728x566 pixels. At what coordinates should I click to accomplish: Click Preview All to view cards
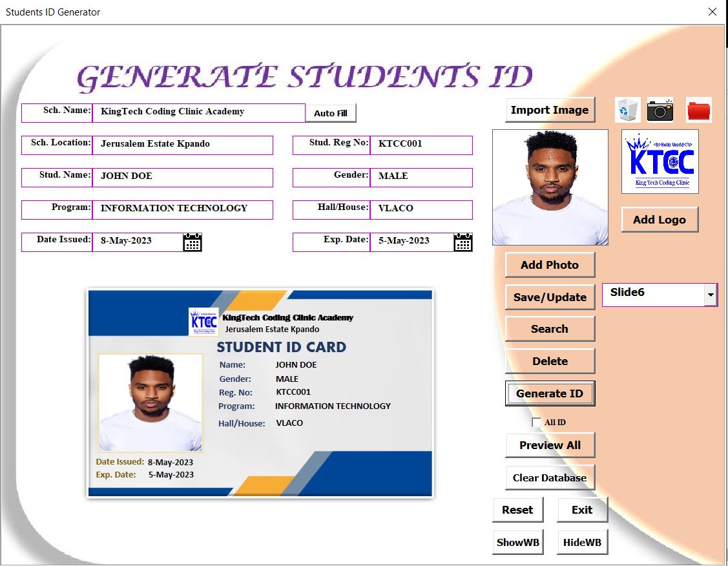click(550, 445)
